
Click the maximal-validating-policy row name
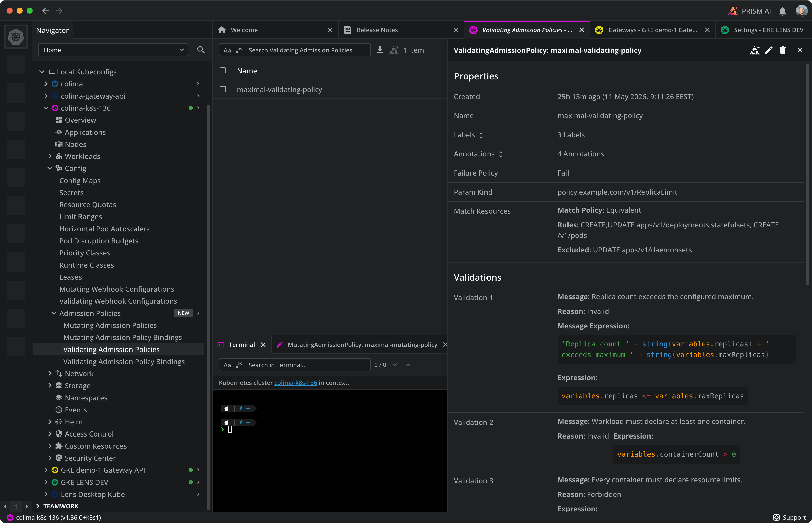[x=279, y=89]
